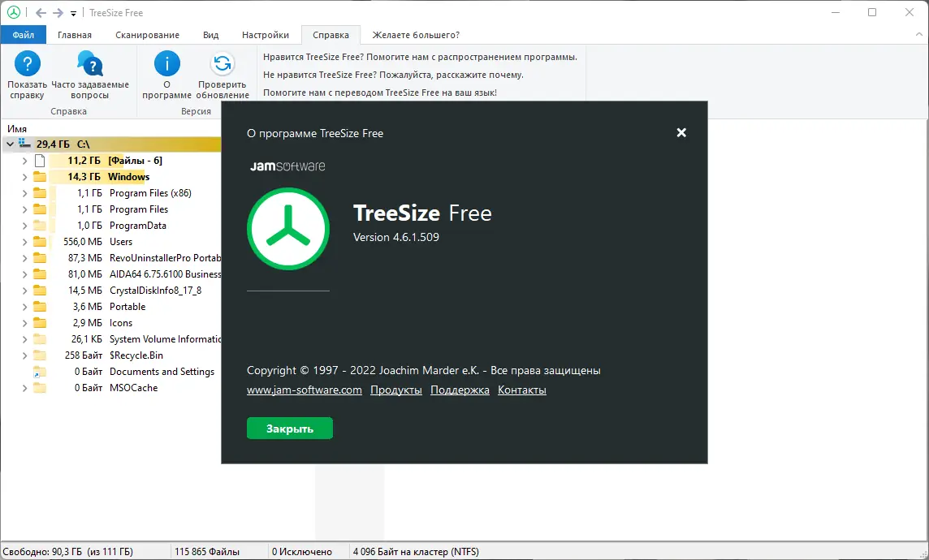Expand the AIDA64 6.75.6100 Business node

point(24,274)
